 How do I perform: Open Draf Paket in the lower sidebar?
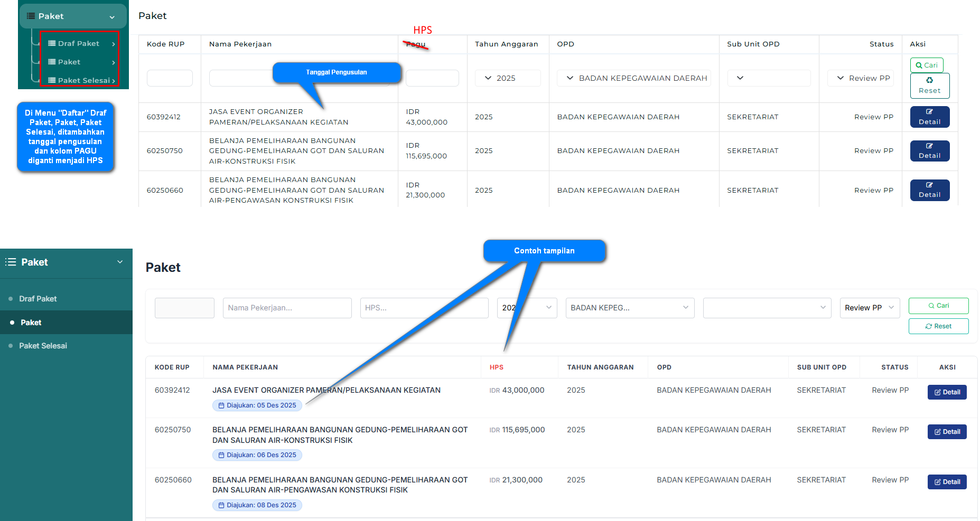(38, 299)
